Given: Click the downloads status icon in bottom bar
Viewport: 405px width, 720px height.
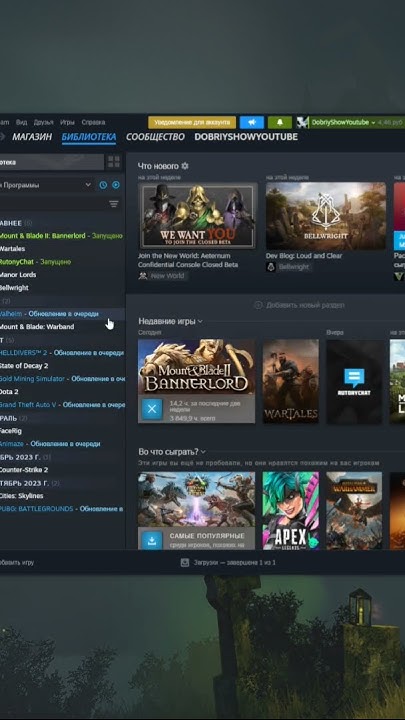Looking at the screenshot, I should tap(185, 562).
